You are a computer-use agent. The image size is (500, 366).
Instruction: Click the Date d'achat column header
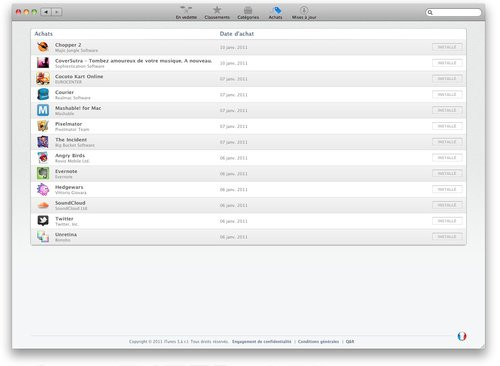(x=237, y=34)
